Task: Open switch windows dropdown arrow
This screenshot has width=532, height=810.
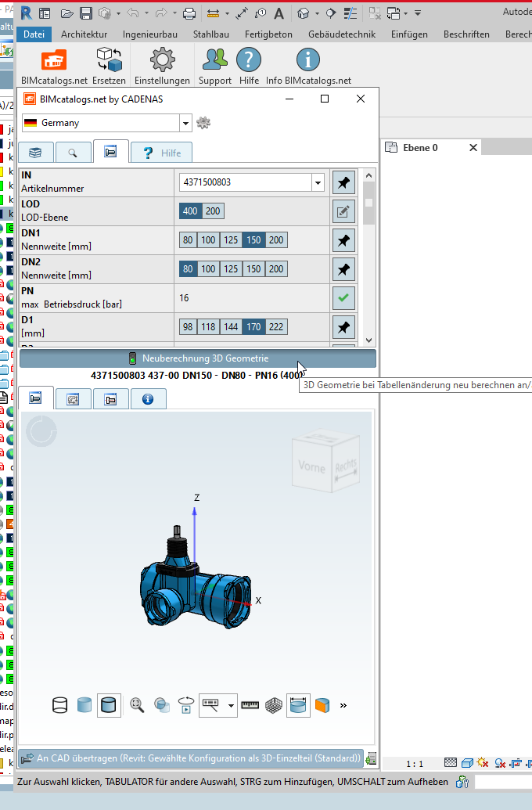Action: point(405,13)
